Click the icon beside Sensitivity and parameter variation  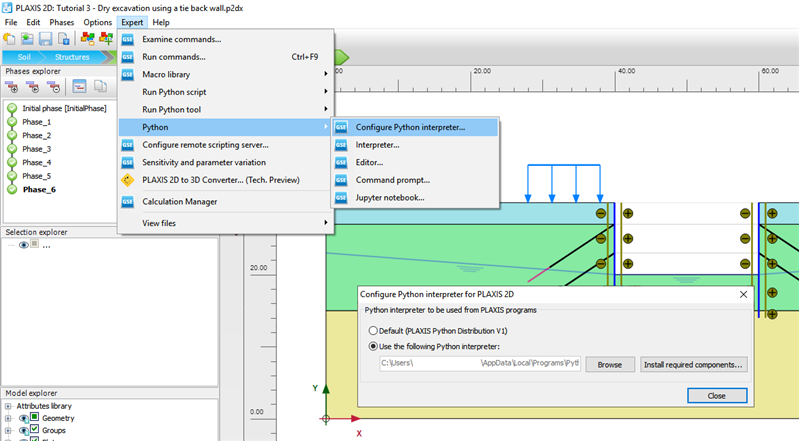[x=127, y=163]
